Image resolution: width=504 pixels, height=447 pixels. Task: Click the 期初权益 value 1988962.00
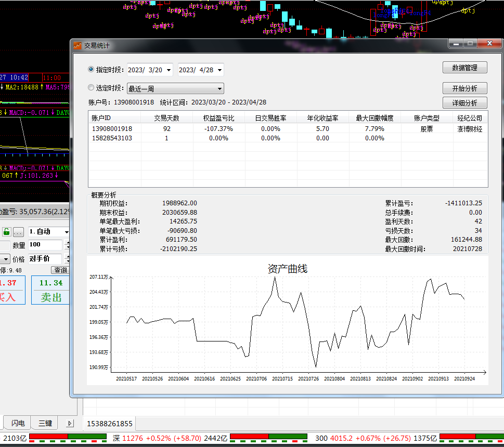pyautogui.click(x=179, y=203)
